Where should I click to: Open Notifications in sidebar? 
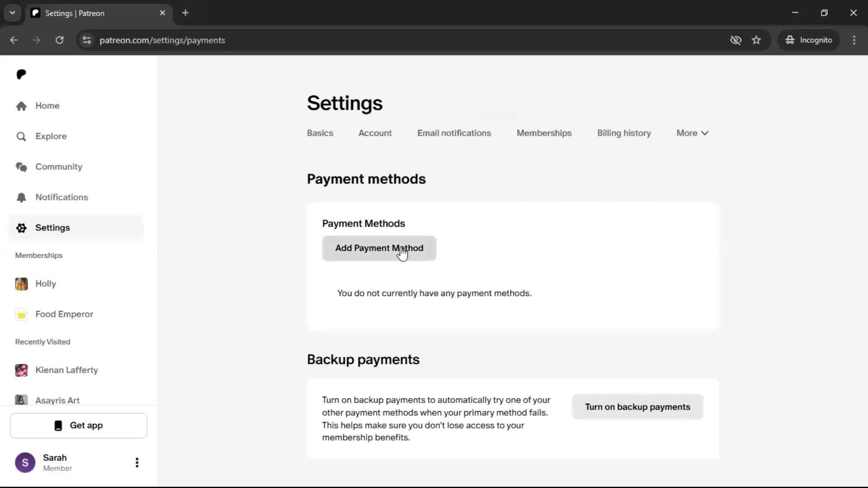coord(76,197)
